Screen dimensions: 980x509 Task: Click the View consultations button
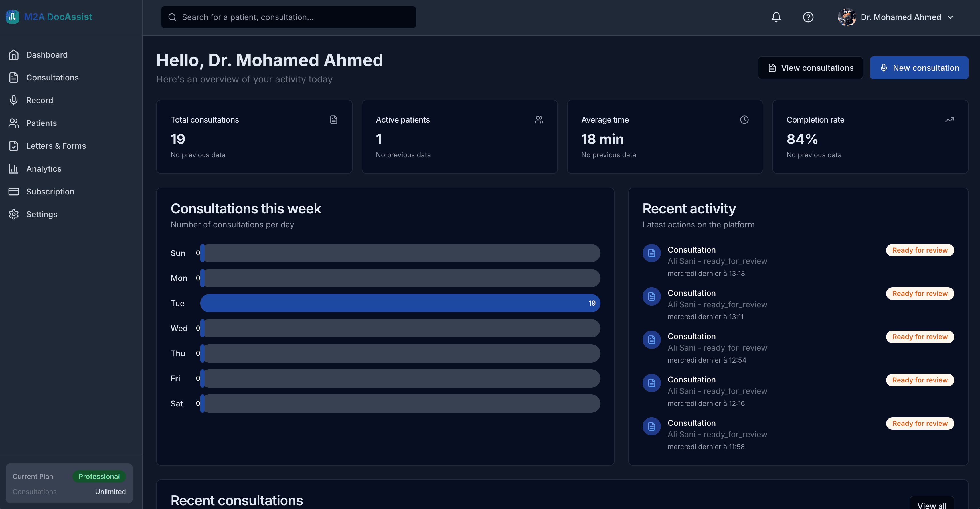(810, 68)
